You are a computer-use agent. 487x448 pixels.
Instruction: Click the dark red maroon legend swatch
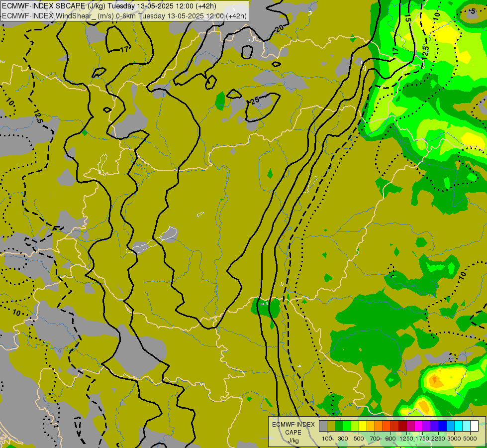(402, 426)
